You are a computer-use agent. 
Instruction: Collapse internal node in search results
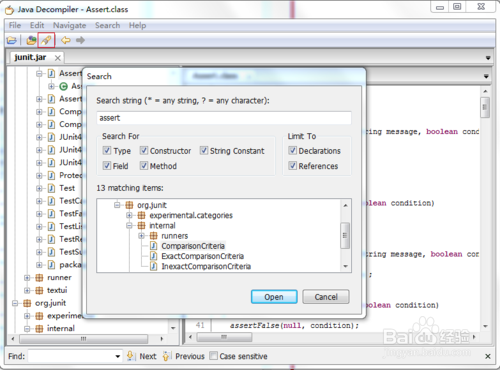[129, 226]
